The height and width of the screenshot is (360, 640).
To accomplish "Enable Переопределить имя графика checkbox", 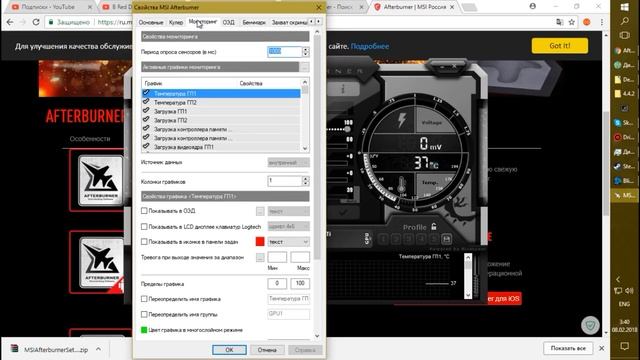I will pos(144,299).
